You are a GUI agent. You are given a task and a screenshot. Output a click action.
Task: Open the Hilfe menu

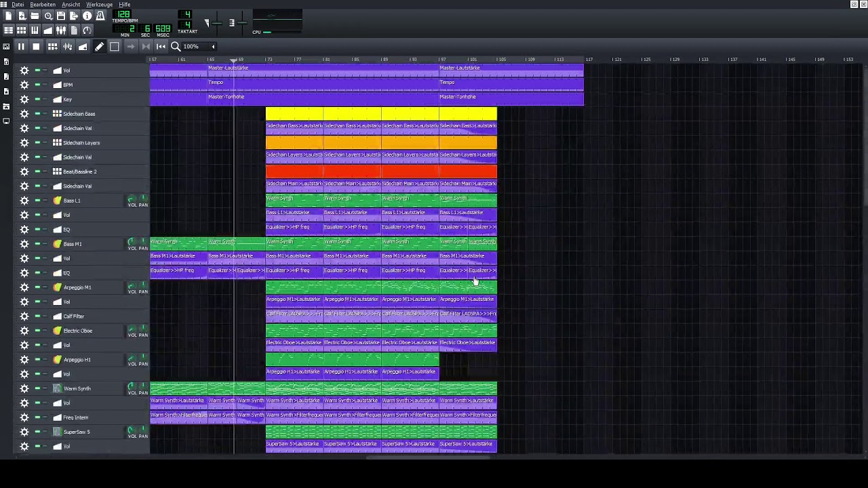click(125, 5)
